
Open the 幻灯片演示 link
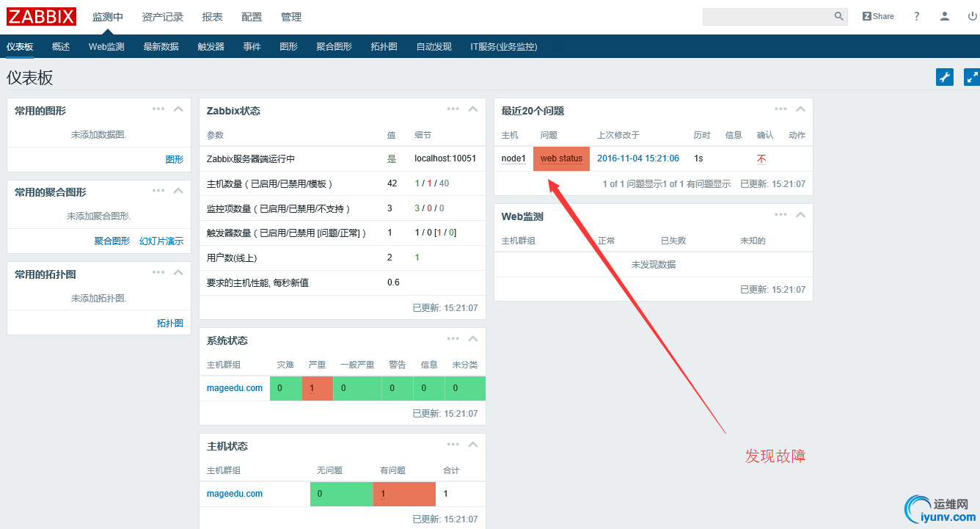click(161, 241)
